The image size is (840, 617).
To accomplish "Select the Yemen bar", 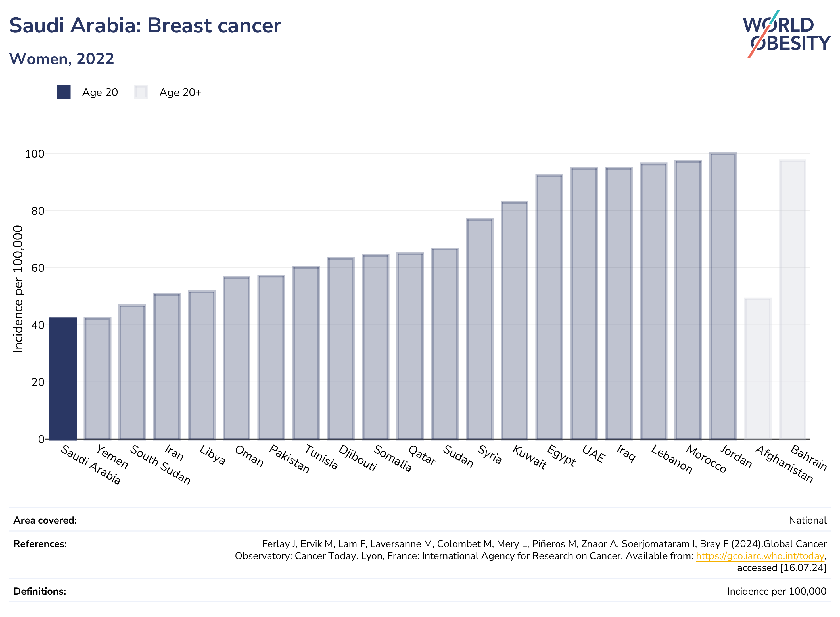I will [x=97, y=378].
